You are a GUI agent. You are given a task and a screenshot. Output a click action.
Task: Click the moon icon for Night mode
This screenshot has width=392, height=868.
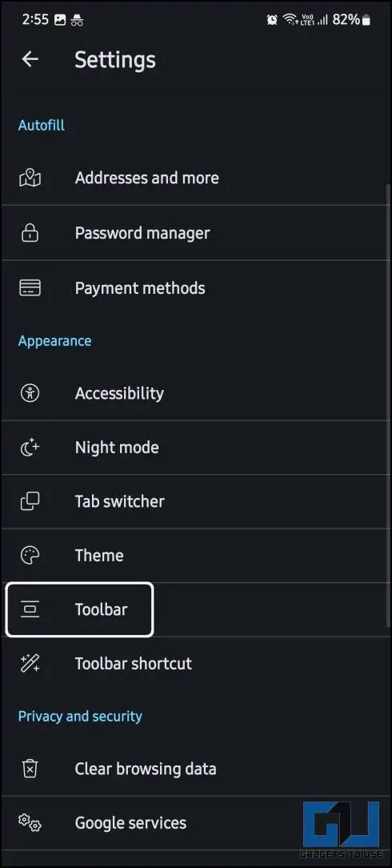30,448
